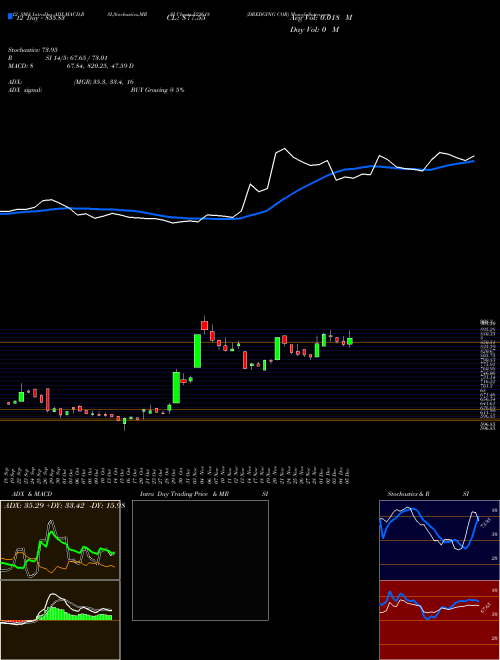Click the blue 12 Day SMA legend square

10,16
